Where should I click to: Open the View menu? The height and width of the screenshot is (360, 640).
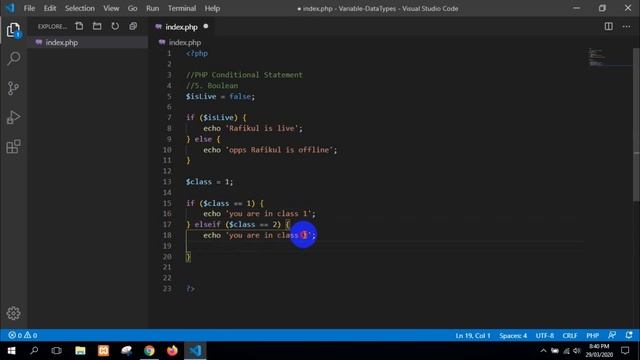pyautogui.click(x=111, y=8)
